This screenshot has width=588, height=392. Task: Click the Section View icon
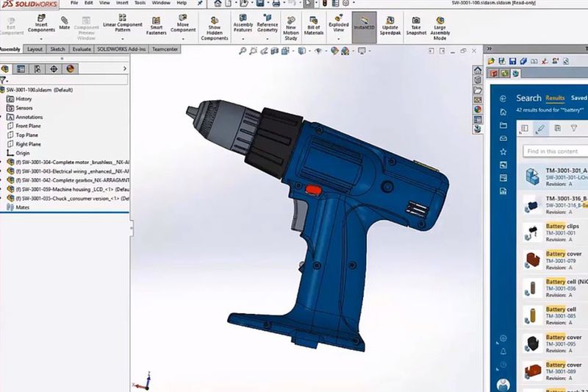point(275,51)
